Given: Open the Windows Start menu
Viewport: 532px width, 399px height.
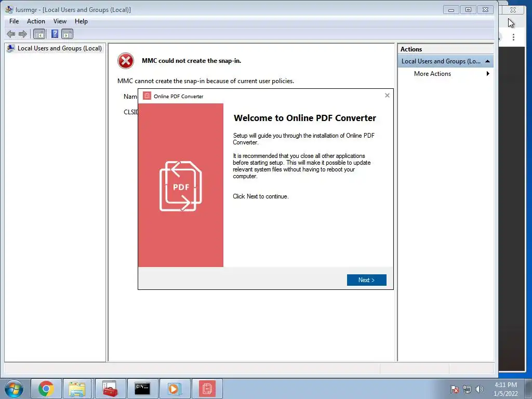Looking at the screenshot, I should coord(14,389).
